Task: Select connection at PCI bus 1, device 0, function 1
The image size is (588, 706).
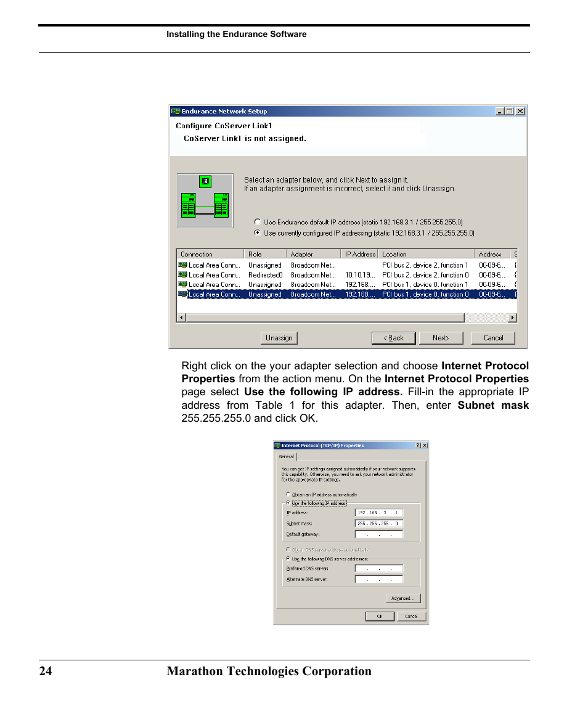Action: click(x=346, y=285)
